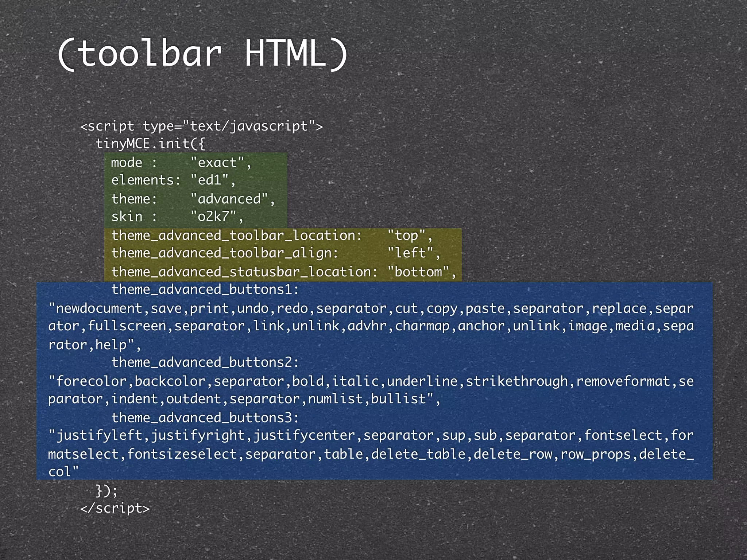Click the theme_advanced_statusbar_location "bottom" line
The image size is (747, 560).
click(x=284, y=272)
